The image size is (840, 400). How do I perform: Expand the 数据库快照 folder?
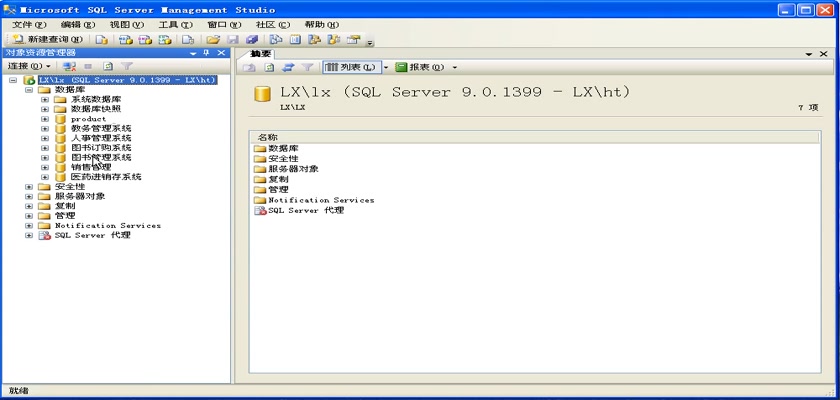(x=45, y=109)
